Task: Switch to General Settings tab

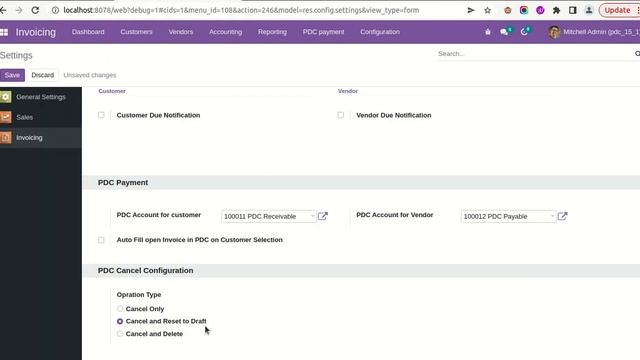Action: (x=41, y=97)
